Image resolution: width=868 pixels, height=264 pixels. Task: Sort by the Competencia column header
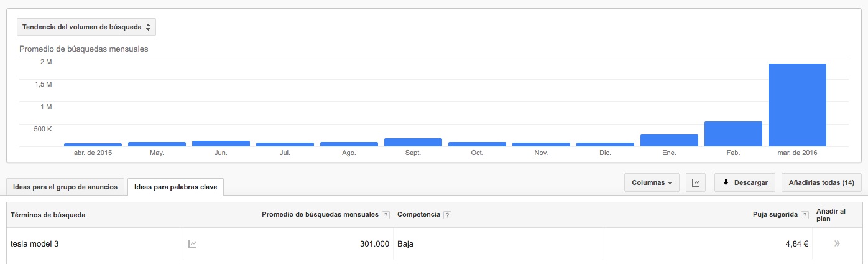click(418, 215)
